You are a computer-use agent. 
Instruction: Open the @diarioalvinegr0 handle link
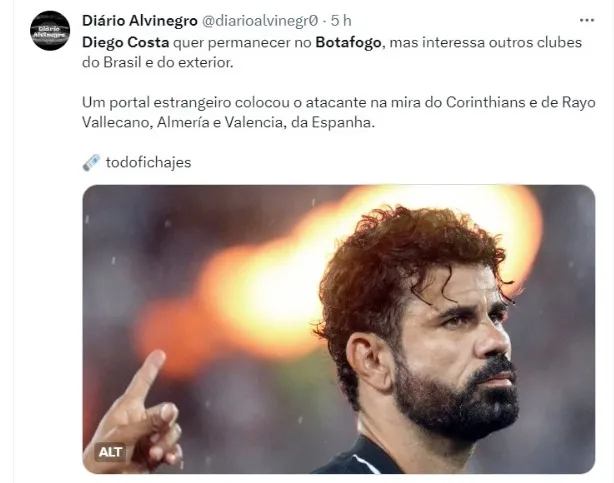(260, 21)
